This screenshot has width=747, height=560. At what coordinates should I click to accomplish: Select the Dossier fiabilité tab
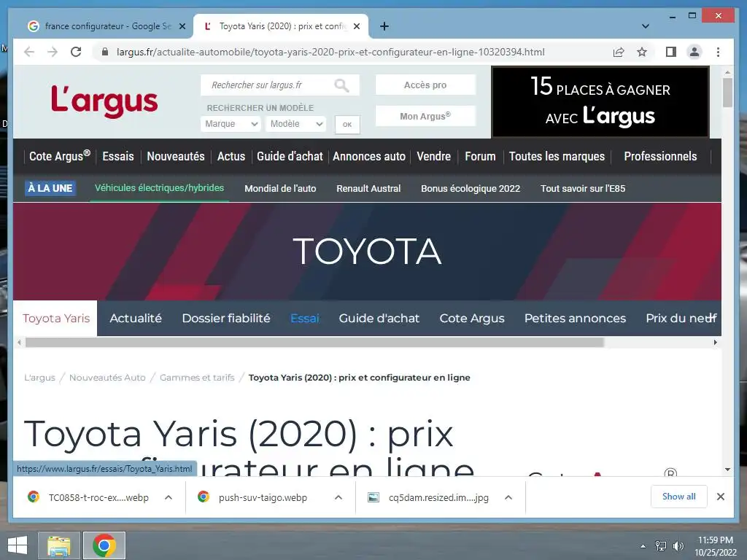click(x=226, y=318)
